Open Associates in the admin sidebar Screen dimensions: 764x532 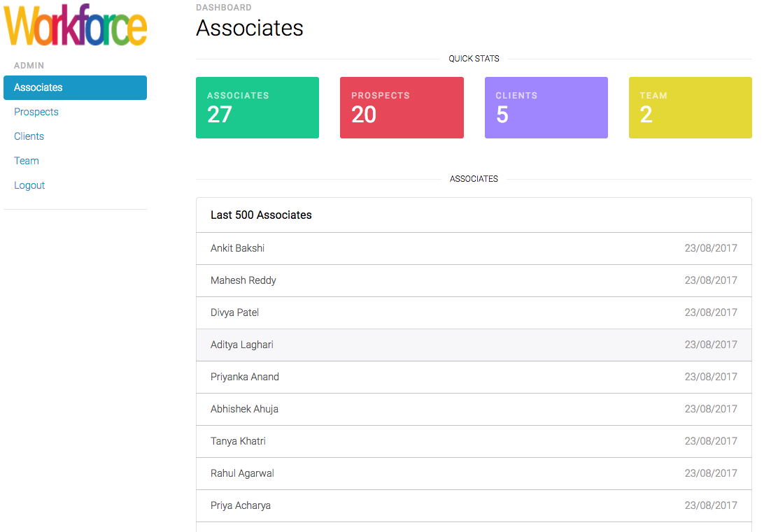(x=75, y=87)
